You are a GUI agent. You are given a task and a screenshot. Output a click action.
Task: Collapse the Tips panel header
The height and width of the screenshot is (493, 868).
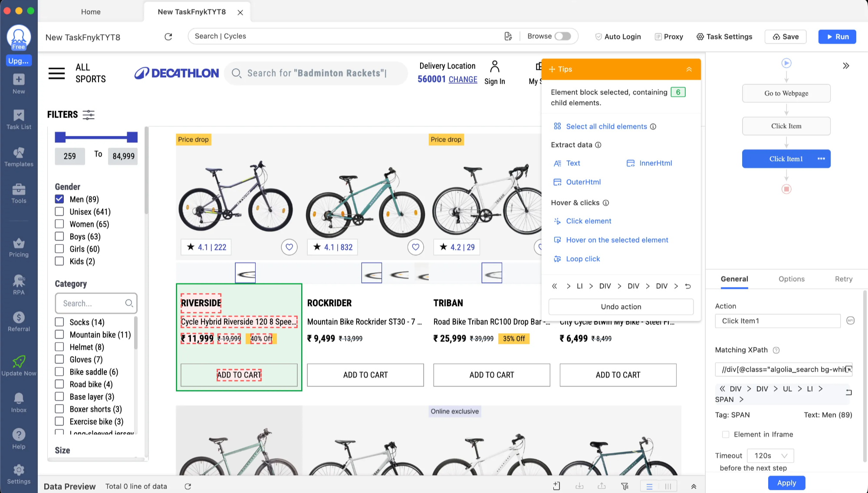[x=689, y=69]
